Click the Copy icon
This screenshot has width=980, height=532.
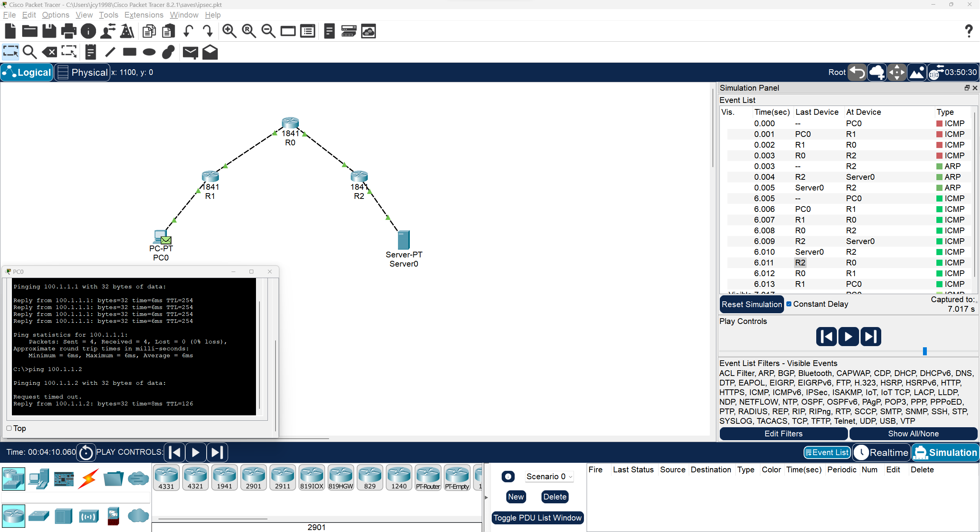149,31
